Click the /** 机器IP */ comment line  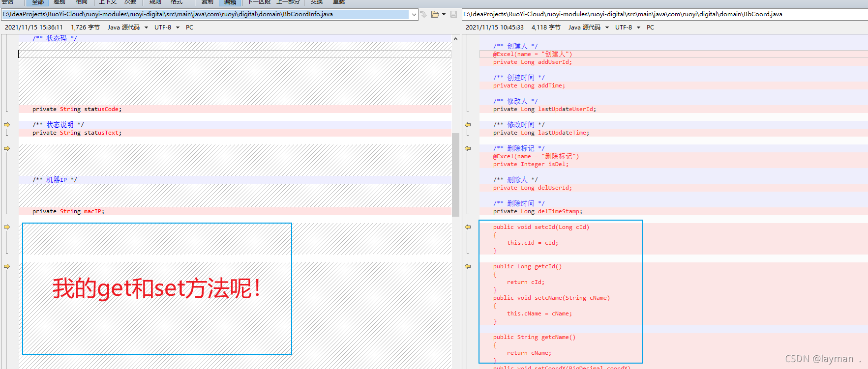point(55,180)
